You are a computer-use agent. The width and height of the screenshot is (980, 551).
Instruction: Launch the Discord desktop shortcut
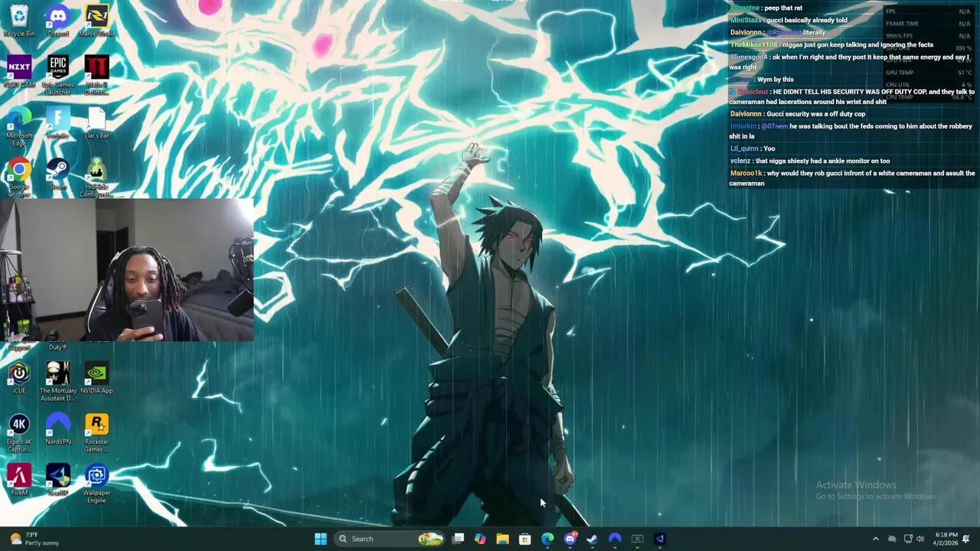tap(58, 21)
